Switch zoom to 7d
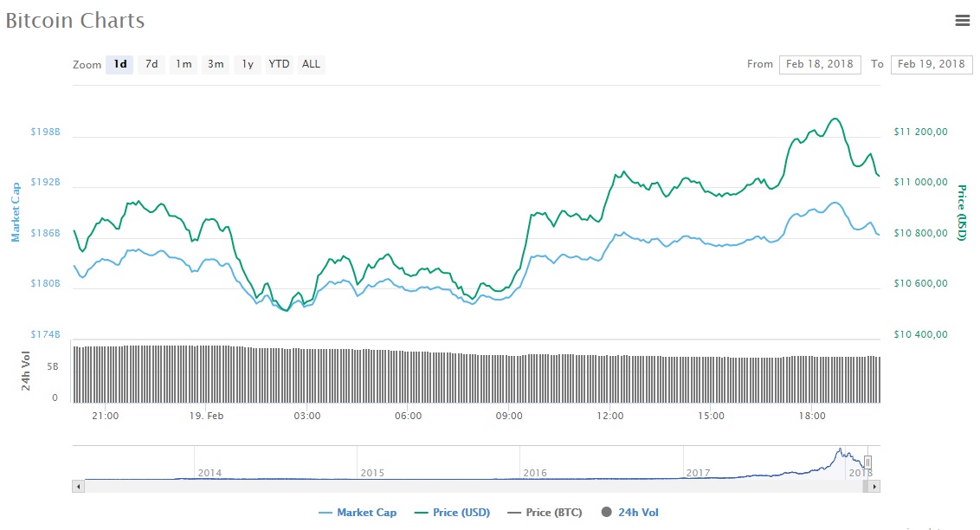 pos(151,64)
